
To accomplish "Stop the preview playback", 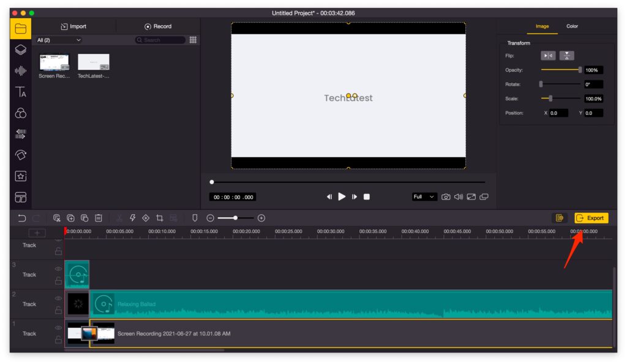I will point(367,196).
